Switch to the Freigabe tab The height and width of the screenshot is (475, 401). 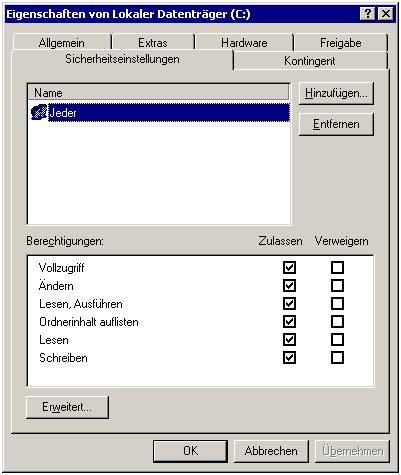[341, 43]
